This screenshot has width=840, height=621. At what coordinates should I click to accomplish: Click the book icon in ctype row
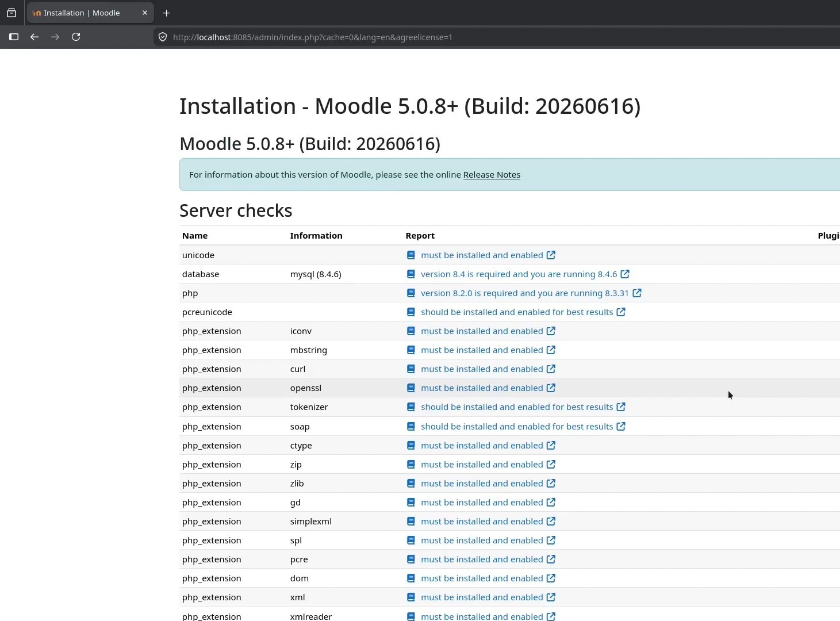click(x=411, y=446)
